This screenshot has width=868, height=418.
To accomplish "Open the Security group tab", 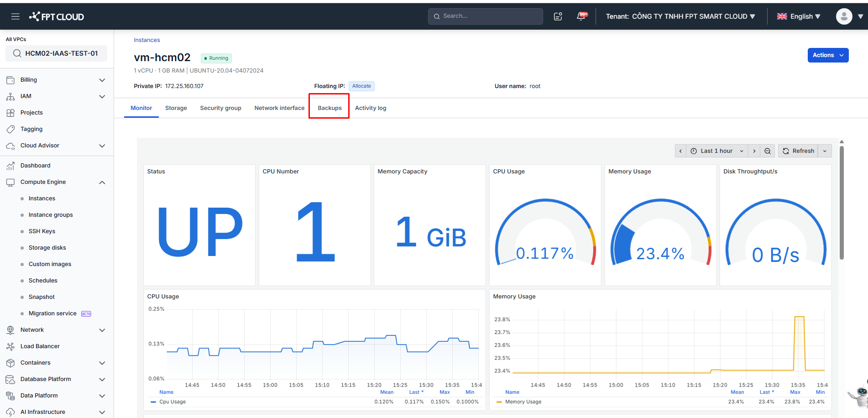I will coord(221,108).
